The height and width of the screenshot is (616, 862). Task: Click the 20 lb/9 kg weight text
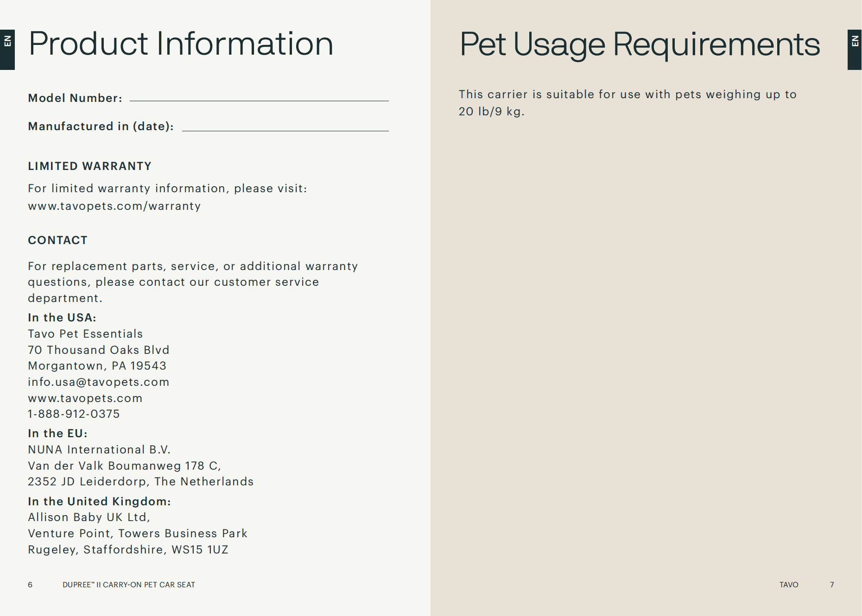pos(491,112)
